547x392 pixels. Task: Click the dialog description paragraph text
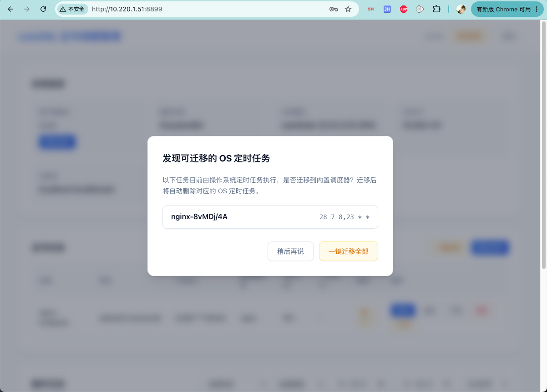coord(270,186)
